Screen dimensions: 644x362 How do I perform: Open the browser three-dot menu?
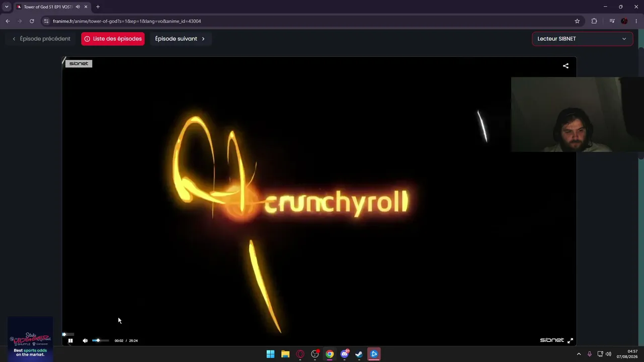click(x=636, y=21)
